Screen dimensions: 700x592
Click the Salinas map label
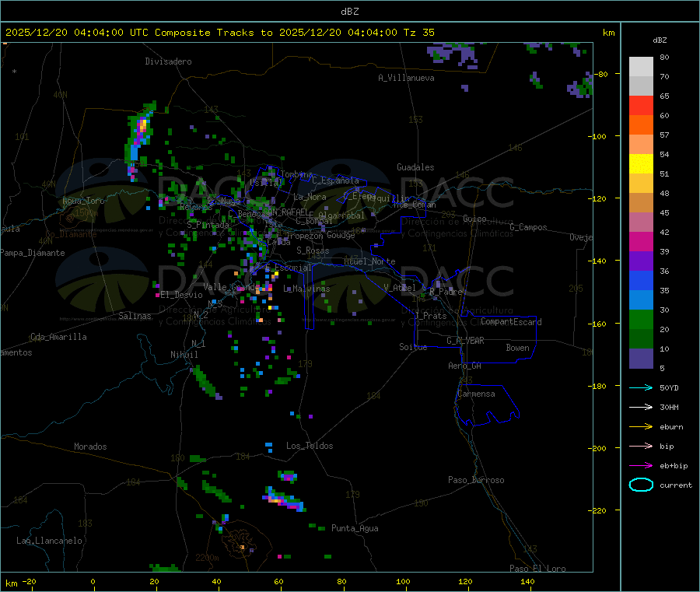(135, 316)
